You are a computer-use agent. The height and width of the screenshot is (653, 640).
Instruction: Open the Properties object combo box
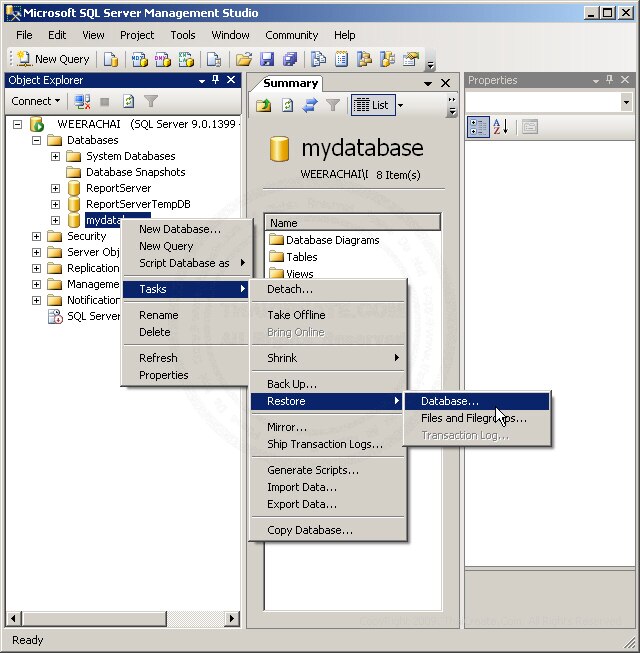point(550,102)
